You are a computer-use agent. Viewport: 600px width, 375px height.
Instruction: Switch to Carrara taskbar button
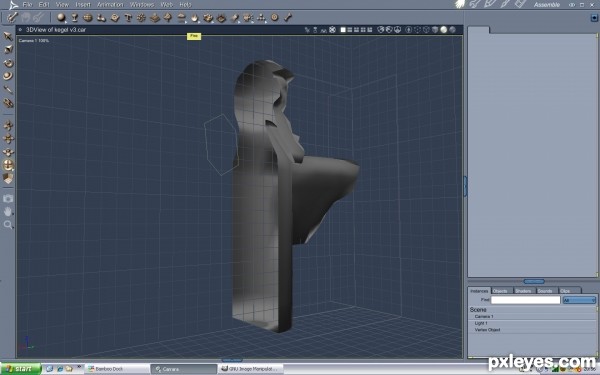[184, 369]
